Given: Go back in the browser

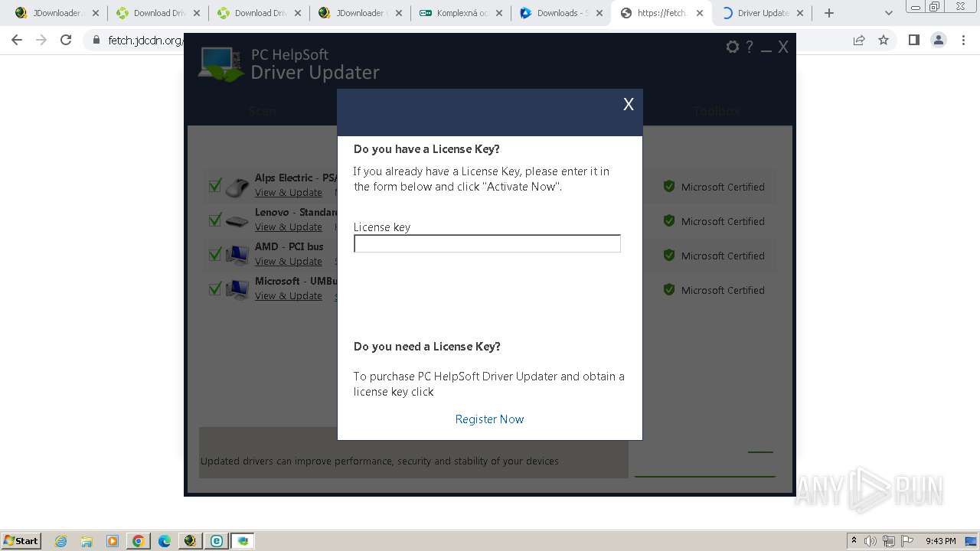Looking at the screenshot, I should point(17,40).
